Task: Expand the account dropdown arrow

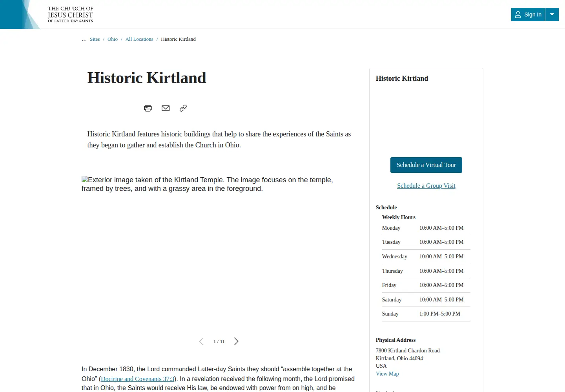Action: (x=552, y=15)
